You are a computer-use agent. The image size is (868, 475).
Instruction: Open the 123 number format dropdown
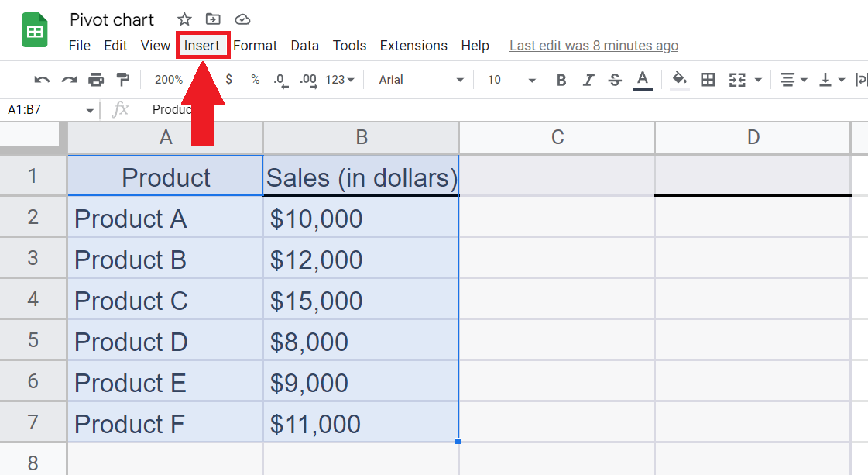coord(339,80)
